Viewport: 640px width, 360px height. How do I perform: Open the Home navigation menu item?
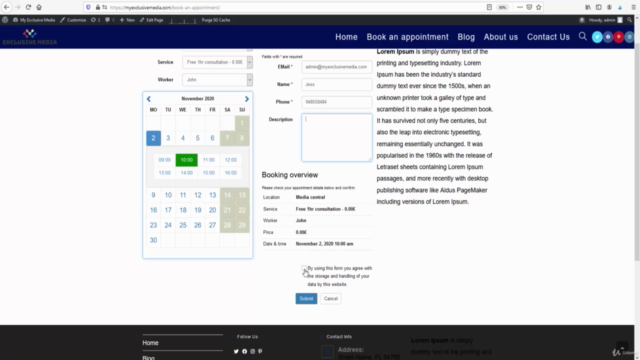pos(346,37)
